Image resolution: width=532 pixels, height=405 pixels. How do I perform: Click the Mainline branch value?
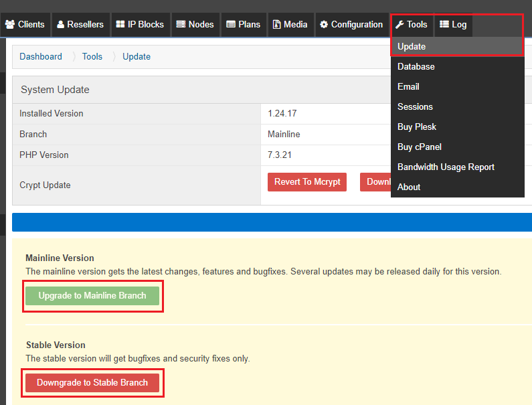click(x=284, y=134)
